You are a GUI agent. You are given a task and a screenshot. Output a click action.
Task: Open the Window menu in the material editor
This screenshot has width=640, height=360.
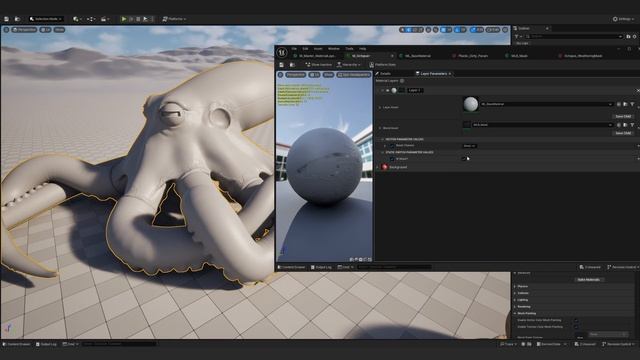(333, 49)
